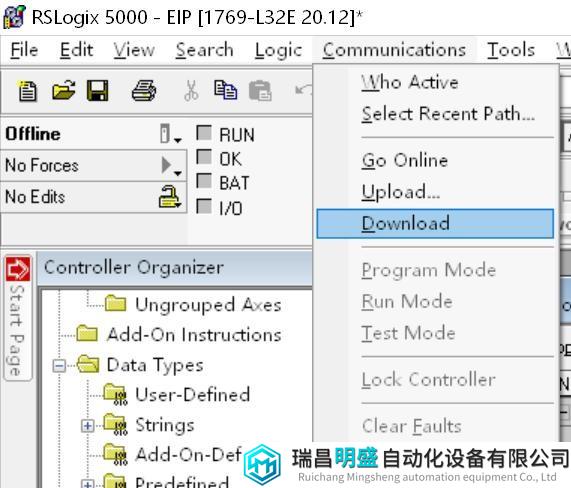Select User-Defined tree item
The width and height of the screenshot is (571, 488).
[193, 395]
